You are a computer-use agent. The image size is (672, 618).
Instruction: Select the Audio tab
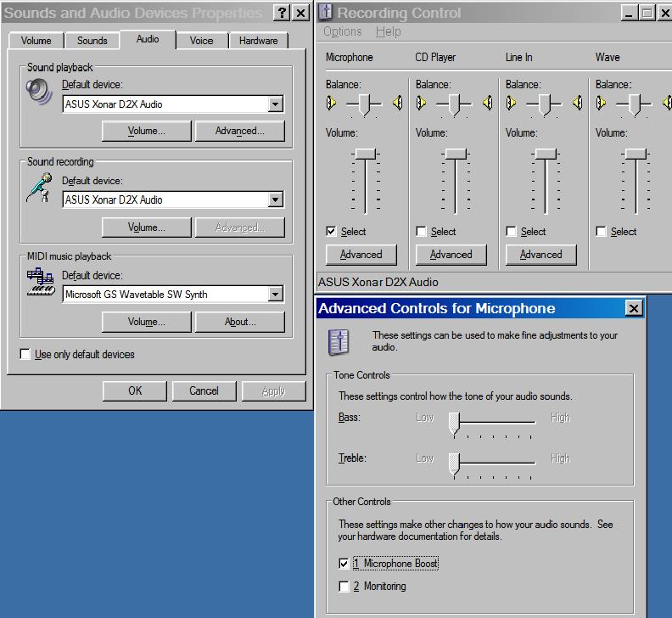pos(148,39)
